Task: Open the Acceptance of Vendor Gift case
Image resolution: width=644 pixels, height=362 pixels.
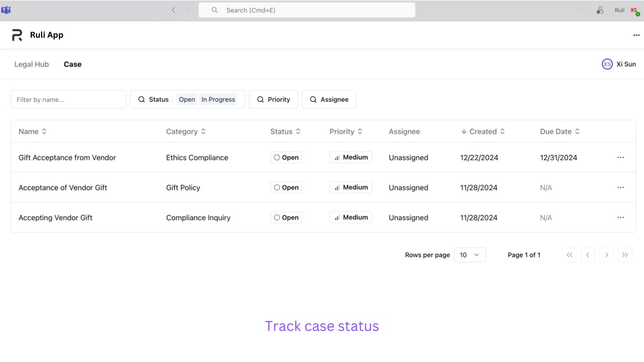Action: coord(63,188)
